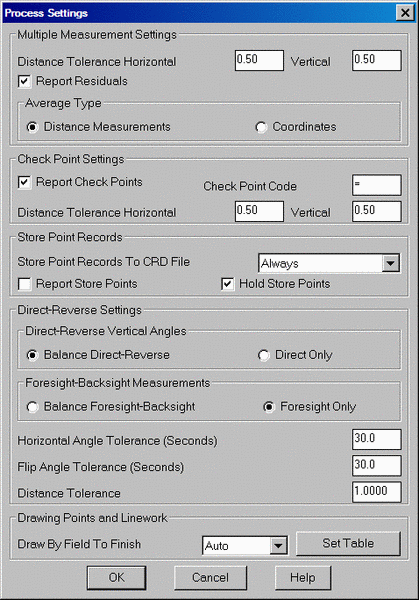Click the Cancel button
Viewport: 419px width, 600px height.
coord(210,577)
